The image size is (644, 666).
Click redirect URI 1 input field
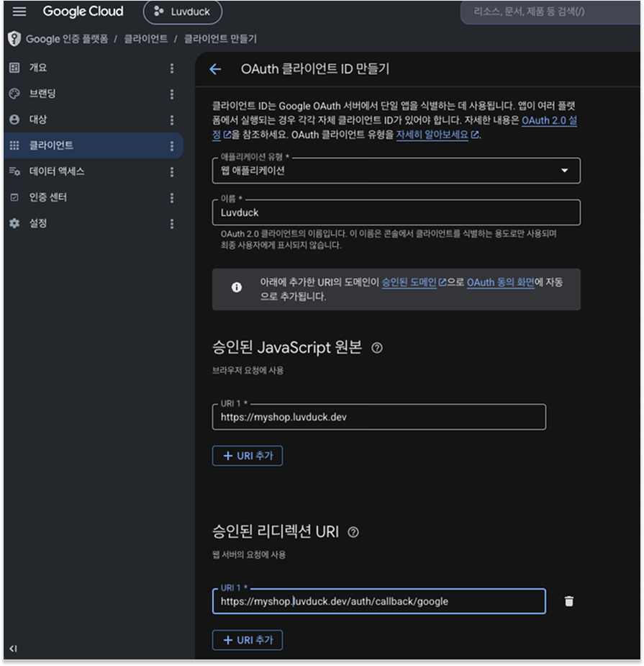(378, 601)
